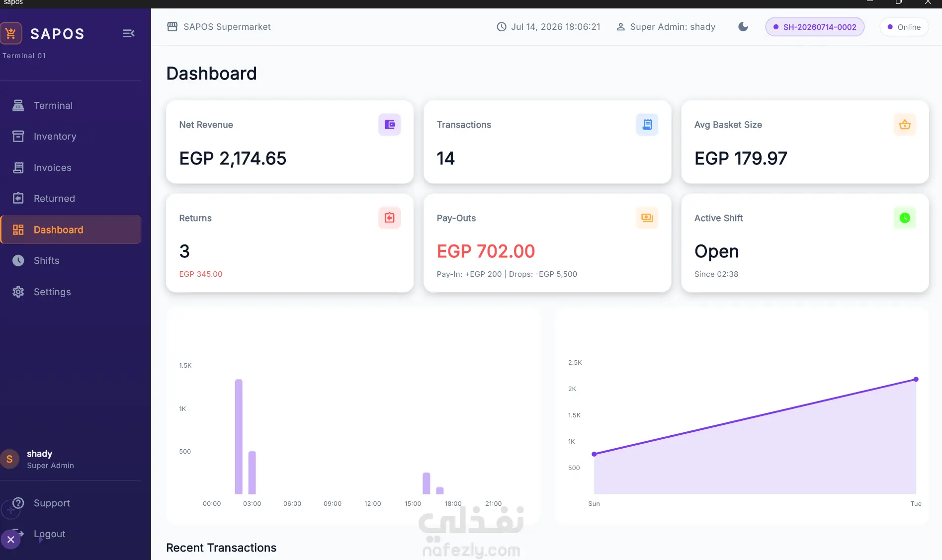Click the Support question mark icon
942x560 pixels.
[18, 503]
